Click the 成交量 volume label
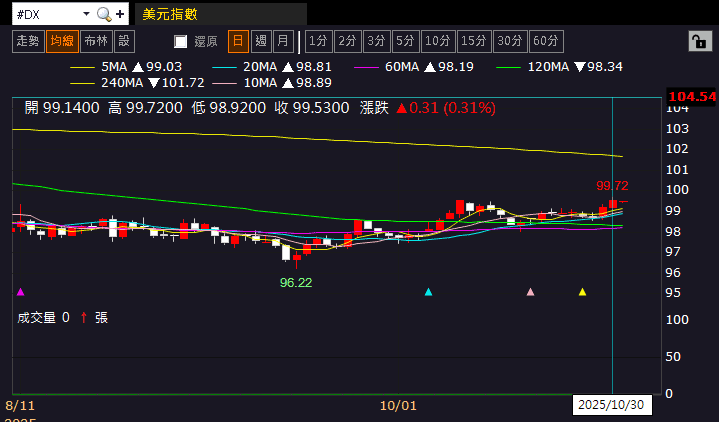Image resolution: width=719 pixels, height=422 pixels. pos(36,317)
